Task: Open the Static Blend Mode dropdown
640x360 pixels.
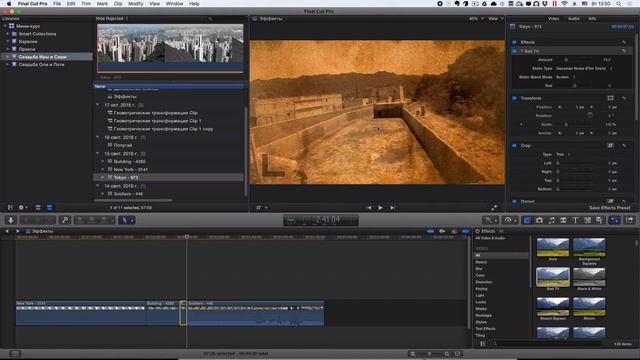Action: (x=565, y=77)
